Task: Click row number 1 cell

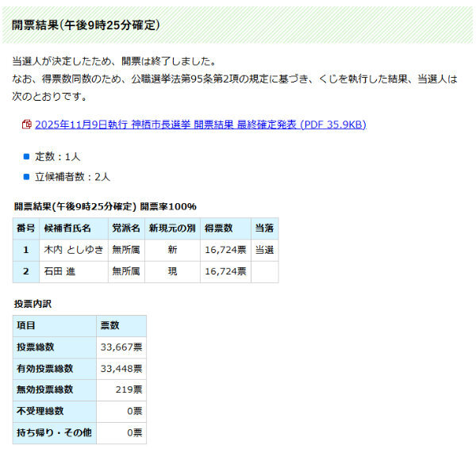Action: click(x=26, y=250)
